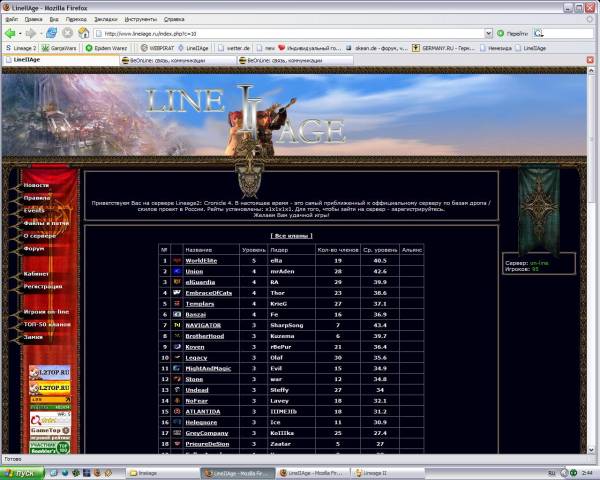Open the Кабинет sidebar link

(36, 274)
